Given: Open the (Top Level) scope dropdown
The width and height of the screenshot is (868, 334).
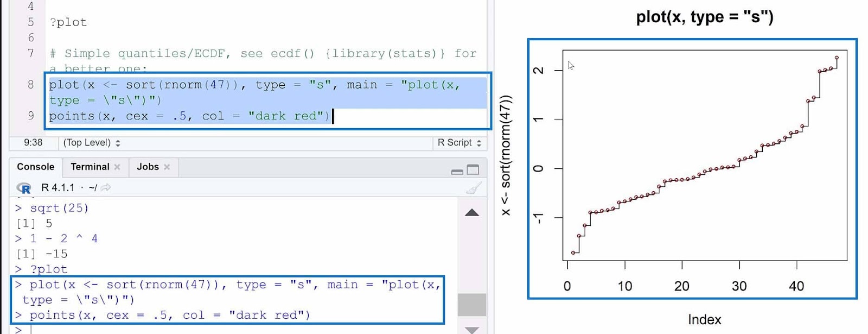Looking at the screenshot, I should 92,143.
